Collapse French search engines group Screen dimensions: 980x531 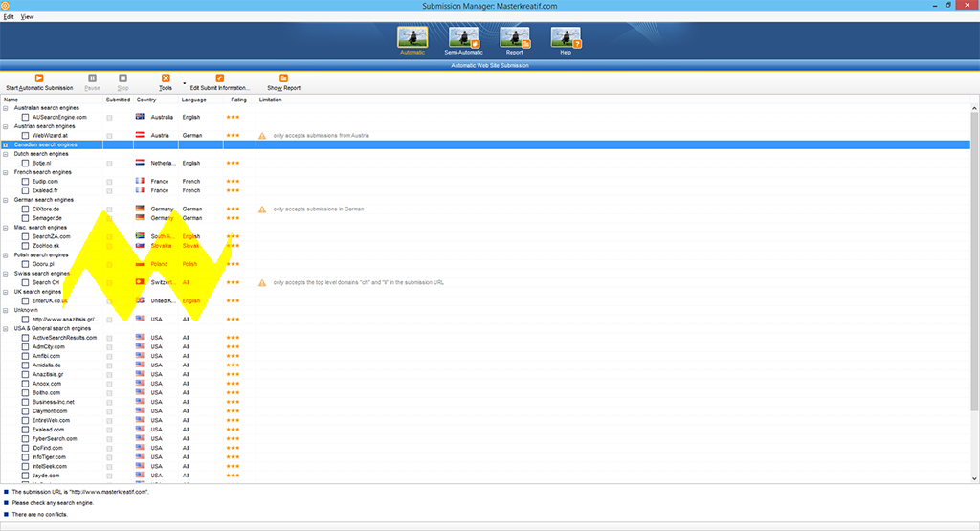click(x=6, y=172)
